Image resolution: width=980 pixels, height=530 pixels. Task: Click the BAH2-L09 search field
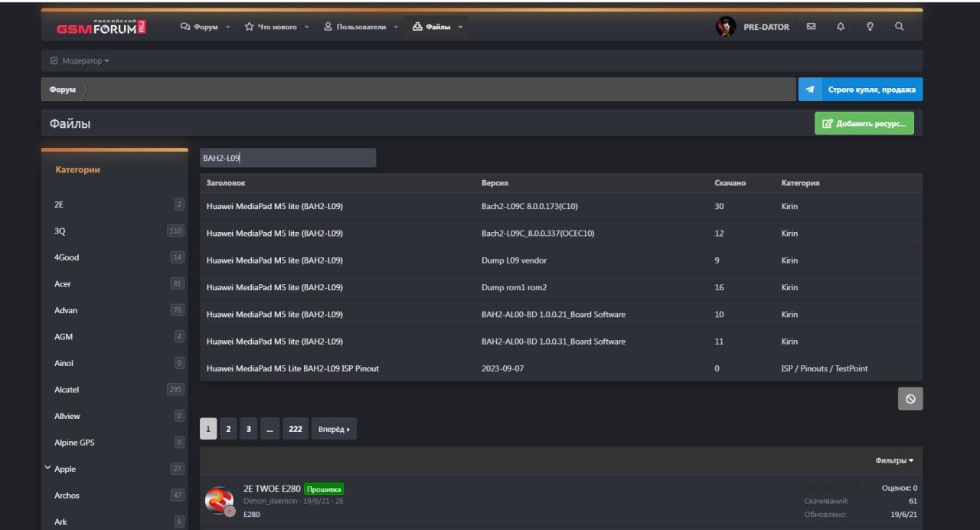(x=288, y=158)
